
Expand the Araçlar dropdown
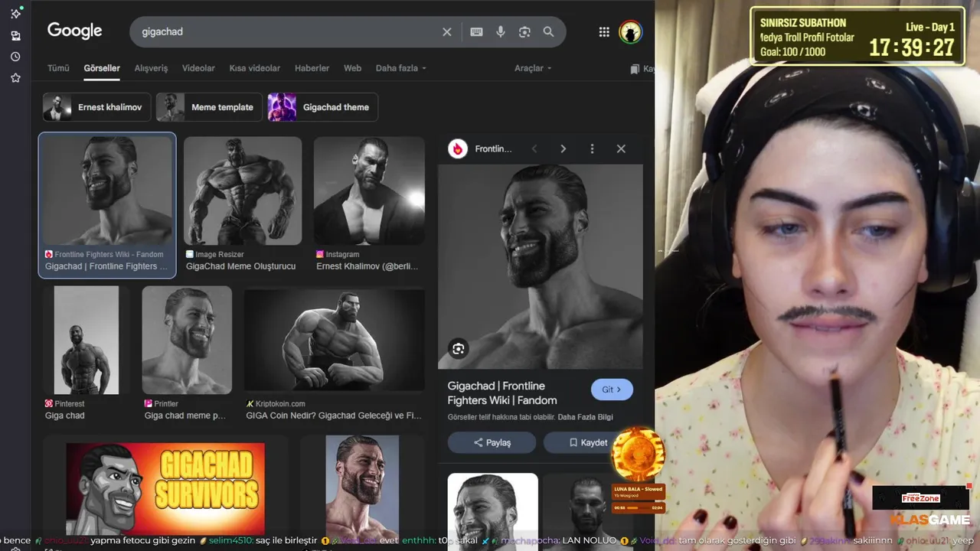(533, 68)
